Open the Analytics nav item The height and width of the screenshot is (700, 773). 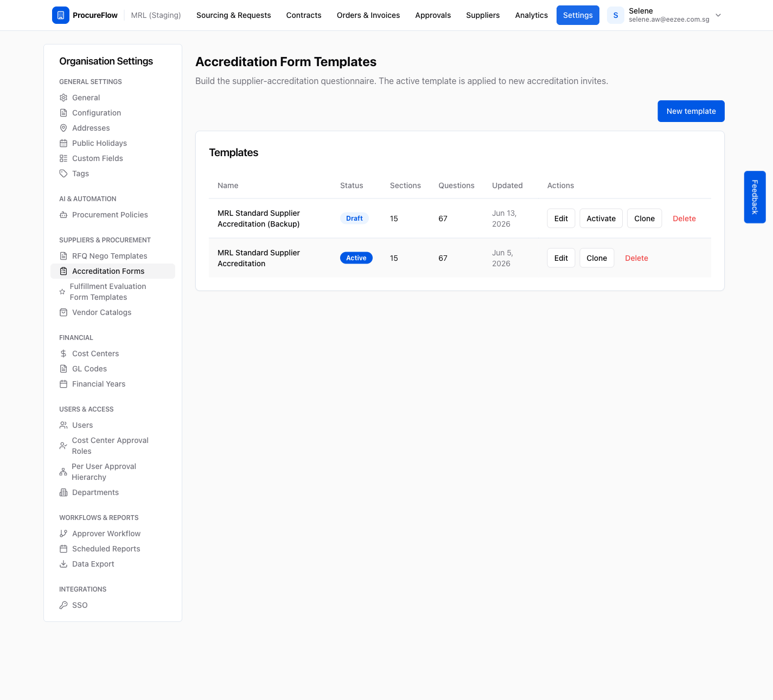tap(532, 15)
